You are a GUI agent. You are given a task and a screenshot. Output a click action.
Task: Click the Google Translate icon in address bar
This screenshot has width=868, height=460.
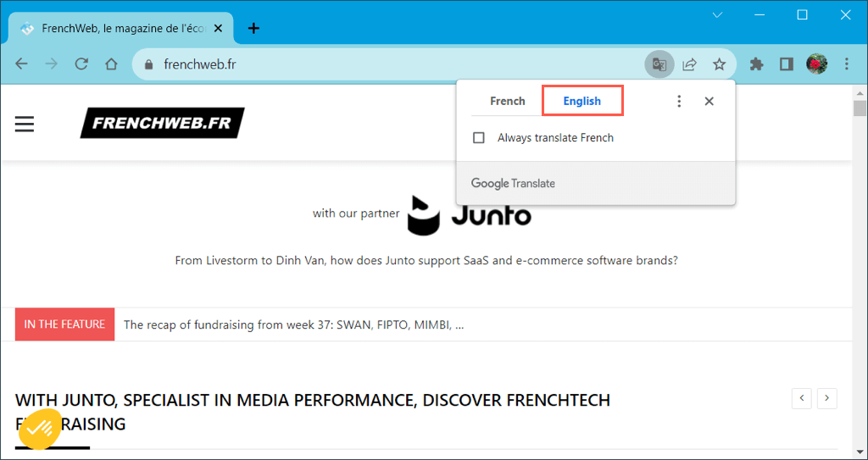coord(659,64)
